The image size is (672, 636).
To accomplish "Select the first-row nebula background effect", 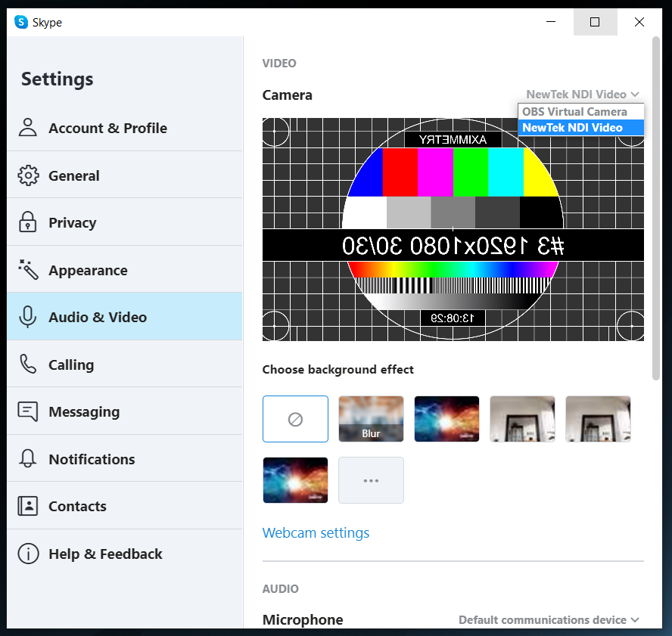I will pyautogui.click(x=446, y=419).
